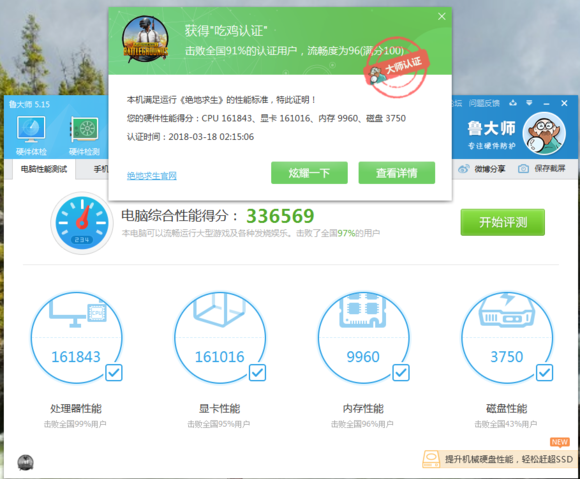Click the speedometer gauge score icon
The width and height of the screenshot is (580, 479).
(82, 223)
